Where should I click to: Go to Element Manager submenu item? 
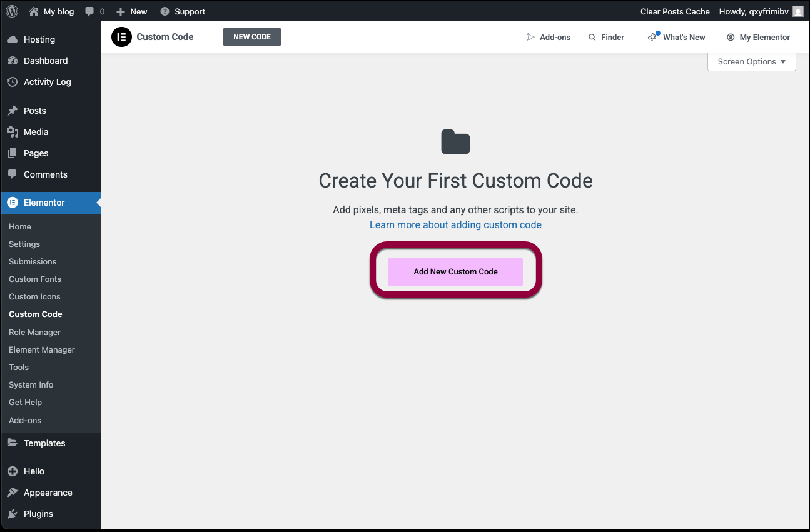click(x=42, y=349)
